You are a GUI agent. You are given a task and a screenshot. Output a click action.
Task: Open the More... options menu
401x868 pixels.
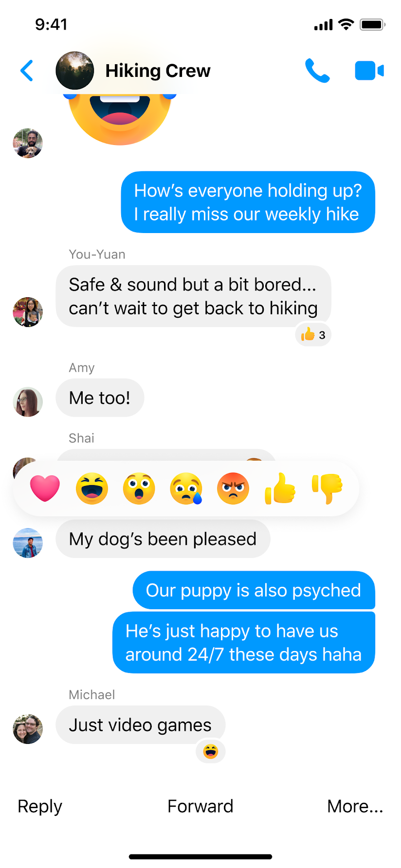355,806
